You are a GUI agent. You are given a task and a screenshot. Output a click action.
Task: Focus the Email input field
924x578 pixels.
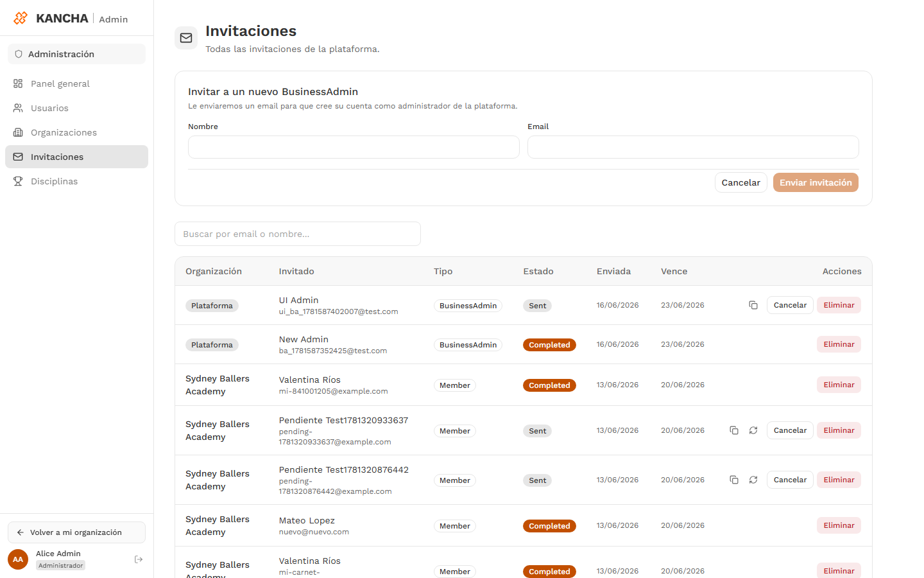[693, 147]
